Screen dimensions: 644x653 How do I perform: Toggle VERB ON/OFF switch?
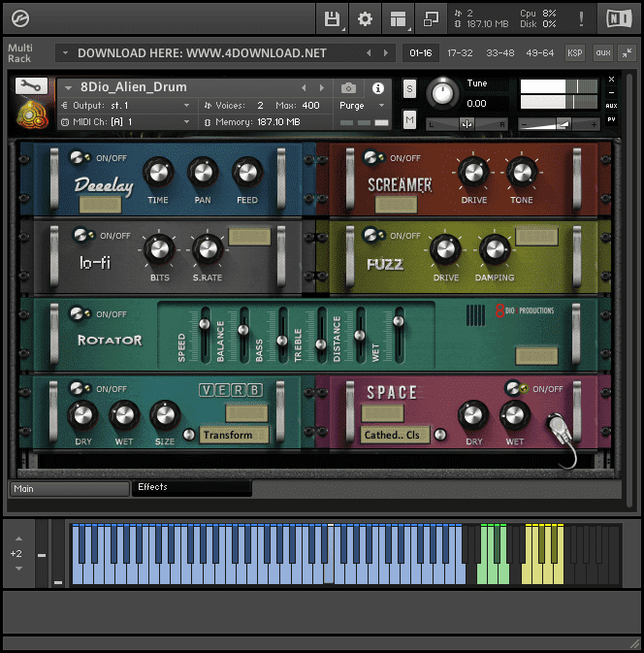[x=80, y=388]
